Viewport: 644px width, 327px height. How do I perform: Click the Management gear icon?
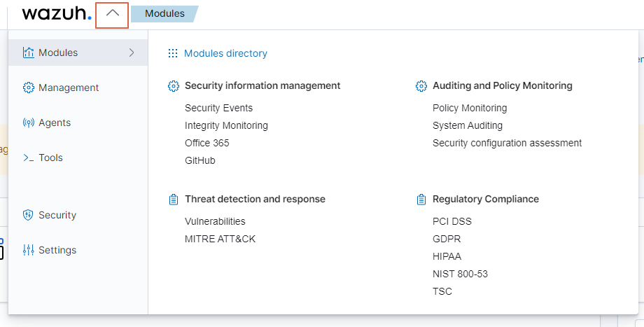click(28, 88)
